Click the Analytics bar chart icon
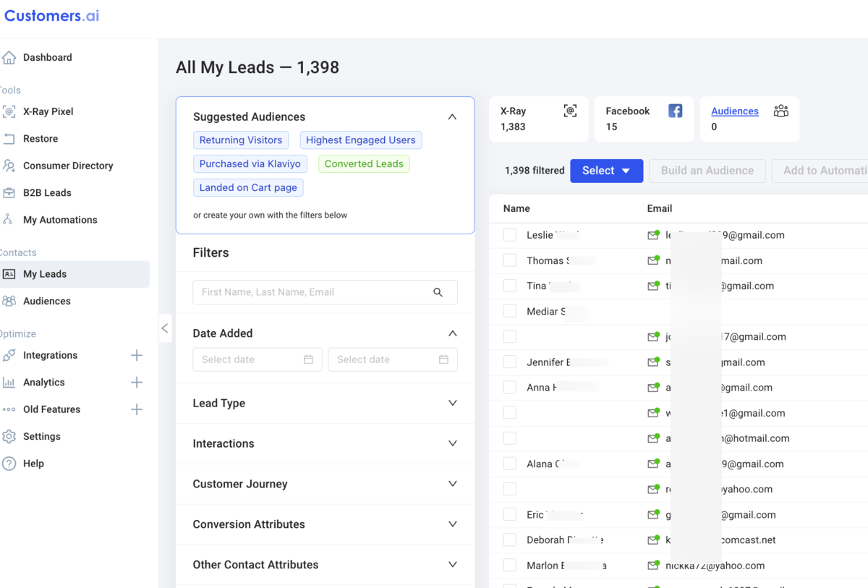 [x=9, y=383]
